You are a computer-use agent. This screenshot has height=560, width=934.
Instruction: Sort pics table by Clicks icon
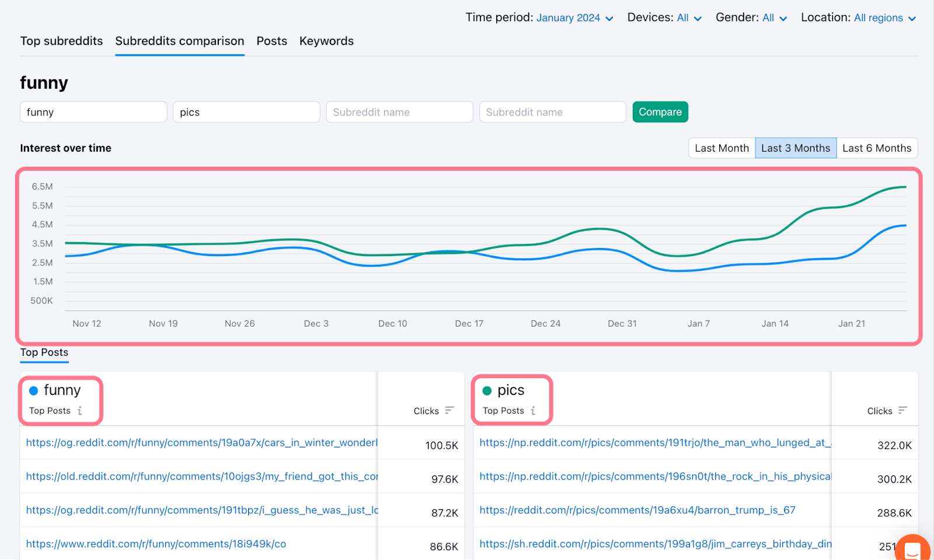point(902,411)
